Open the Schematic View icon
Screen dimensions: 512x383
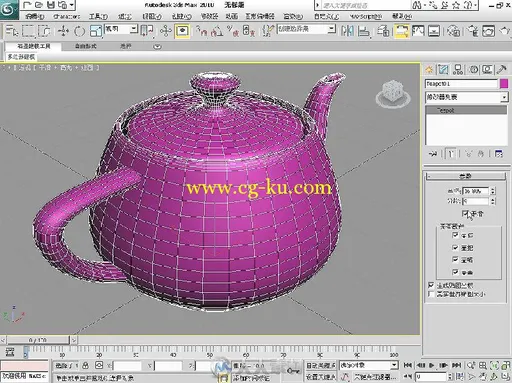point(434,31)
